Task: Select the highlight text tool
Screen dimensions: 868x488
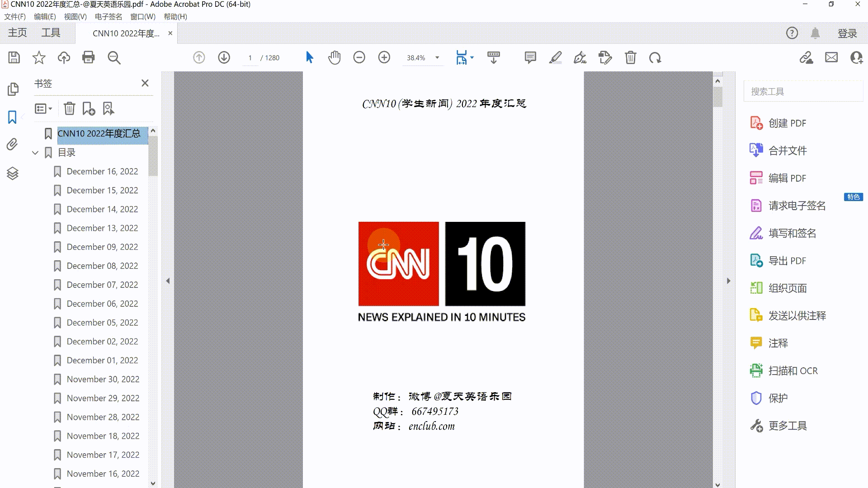Action: (x=556, y=57)
